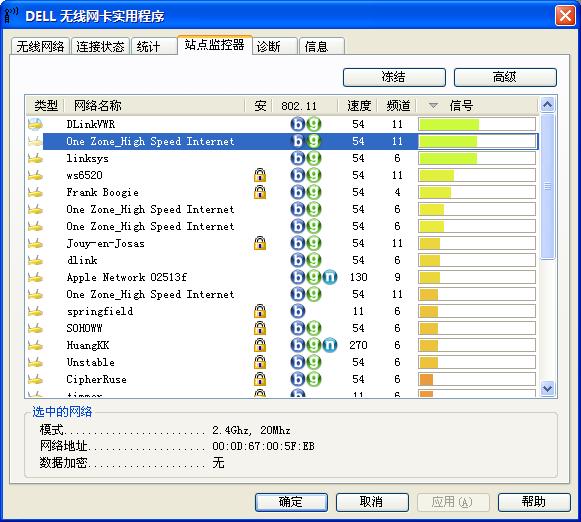581x522 pixels.
Task: Open the 高级 settings button
Action: (x=505, y=77)
